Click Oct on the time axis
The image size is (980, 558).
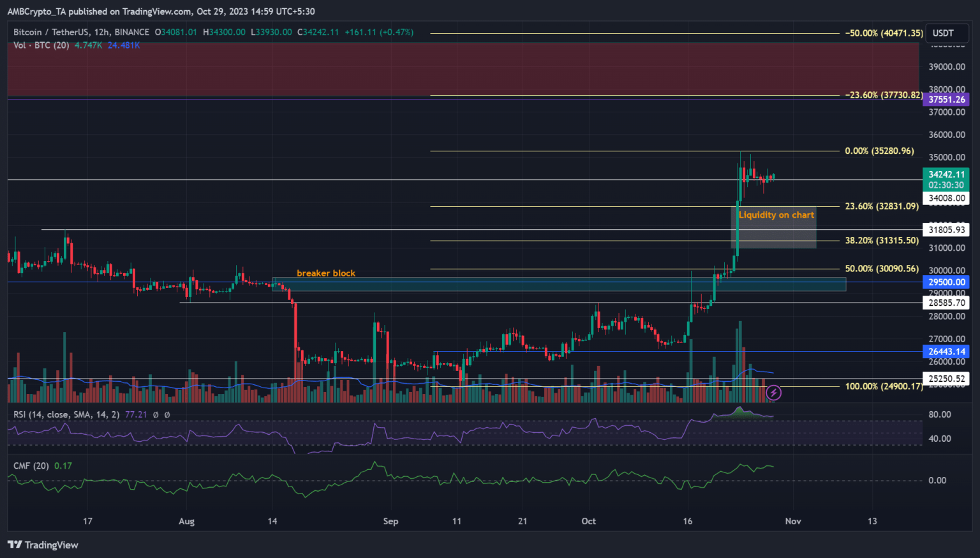588,521
